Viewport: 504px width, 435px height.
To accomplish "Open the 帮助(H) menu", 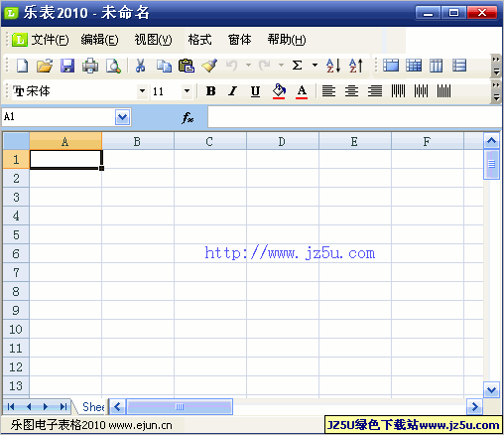I will (287, 40).
